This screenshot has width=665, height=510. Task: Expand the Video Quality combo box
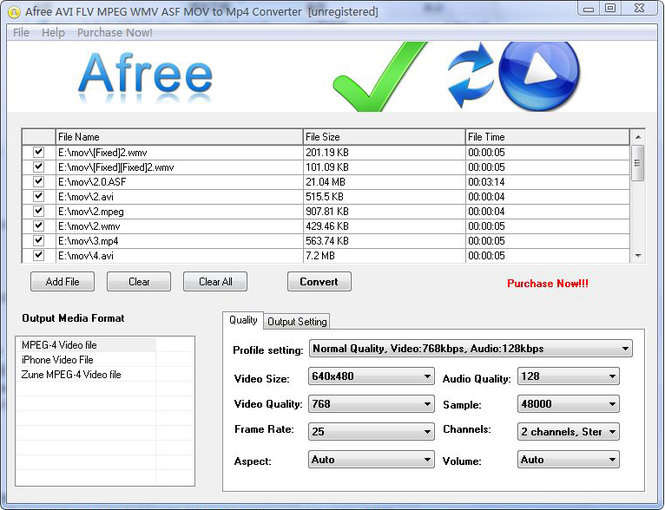371,404
